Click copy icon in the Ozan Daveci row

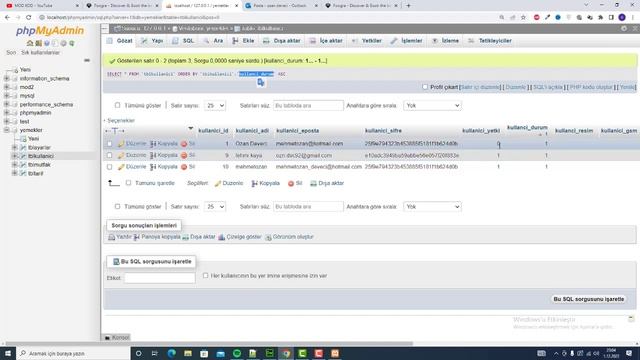[x=153, y=144]
